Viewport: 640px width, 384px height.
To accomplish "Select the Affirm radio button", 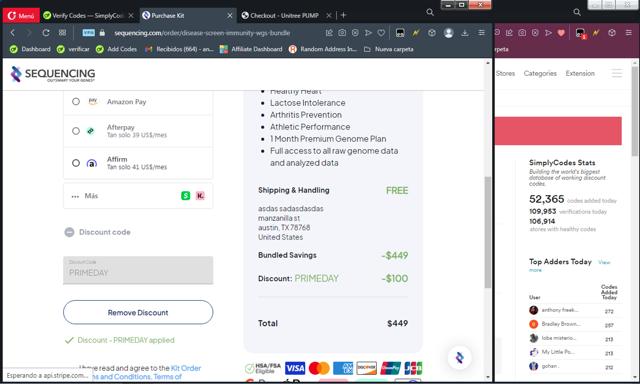I will [76, 163].
